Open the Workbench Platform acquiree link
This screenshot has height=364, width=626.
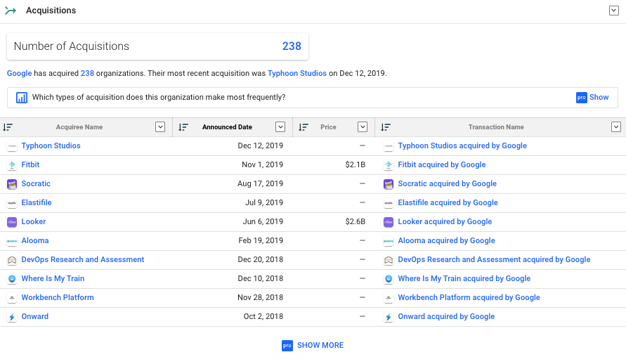pos(58,297)
